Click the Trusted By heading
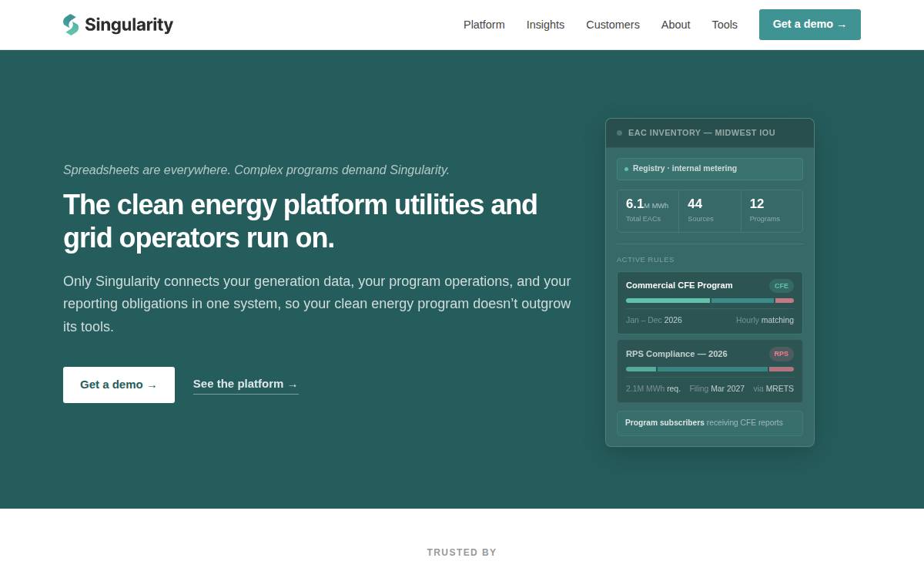 [462, 553]
